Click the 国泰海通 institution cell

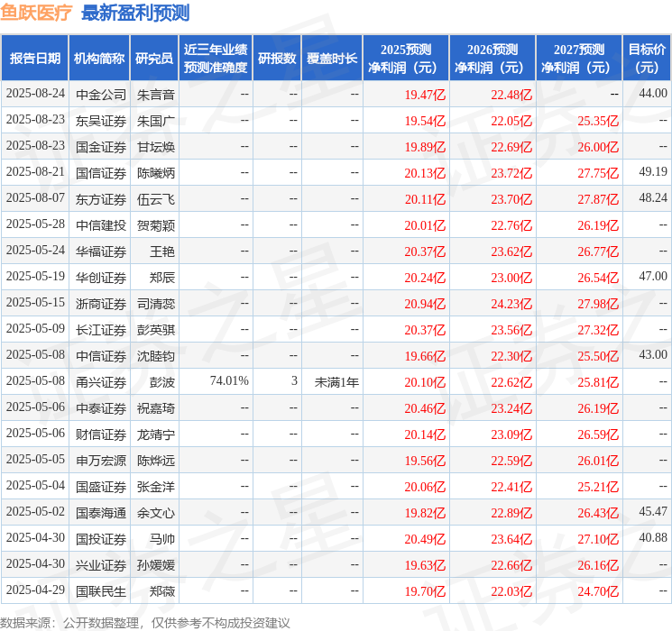click(x=101, y=513)
